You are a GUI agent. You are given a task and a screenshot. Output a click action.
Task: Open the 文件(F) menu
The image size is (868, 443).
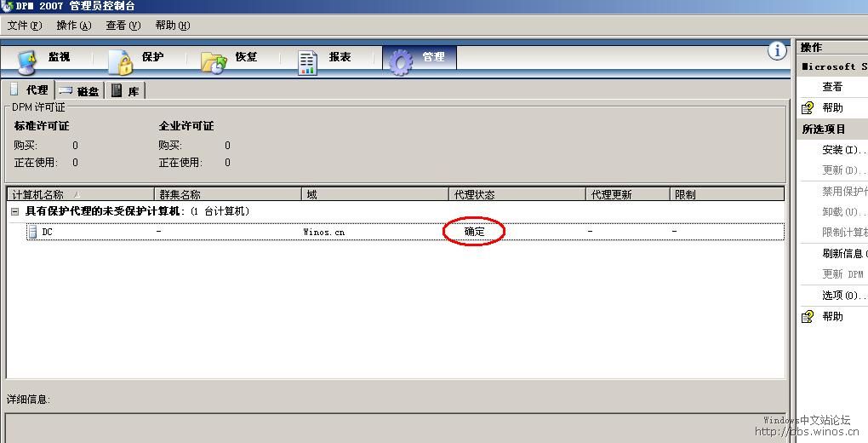[24, 26]
